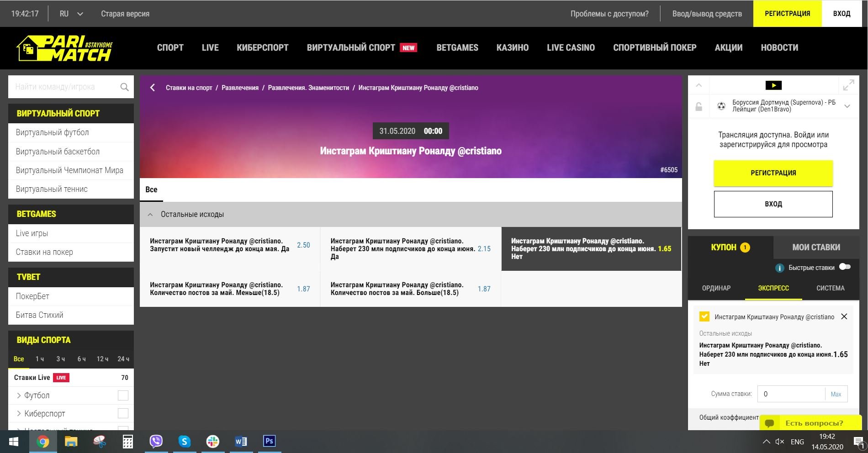Click the quick bets info icon

click(x=780, y=268)
